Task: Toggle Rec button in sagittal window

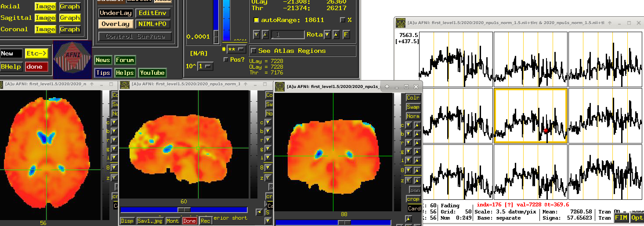Action: click(x=206, y=221)
